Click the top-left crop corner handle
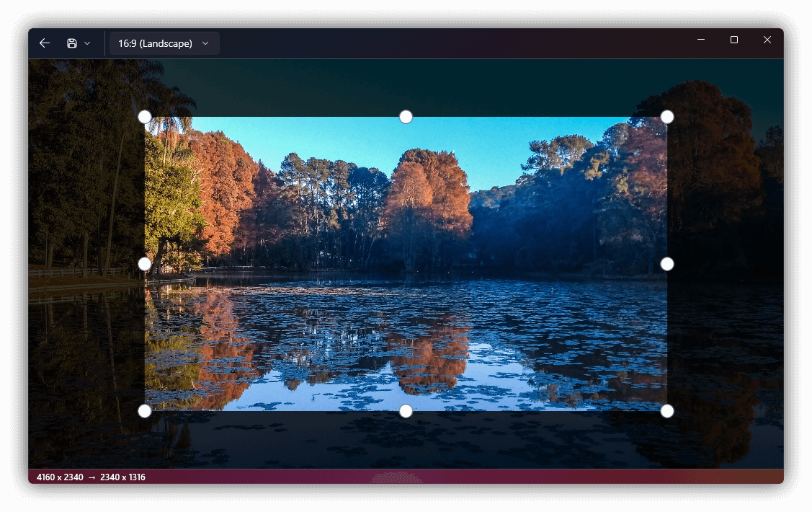The height and width of the screenshot is (512, 812). (144, 116)
